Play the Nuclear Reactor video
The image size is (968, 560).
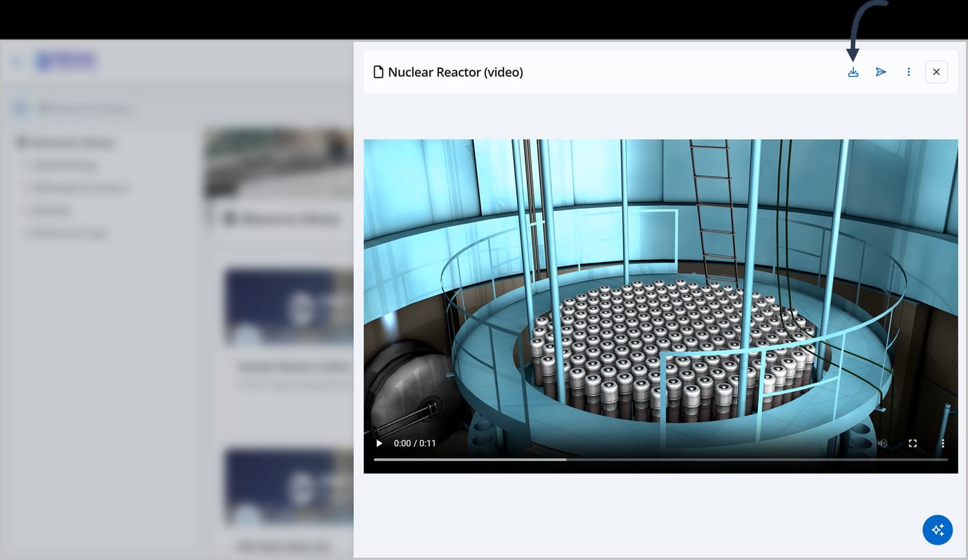pyautogui.click(x=379, y=443)
